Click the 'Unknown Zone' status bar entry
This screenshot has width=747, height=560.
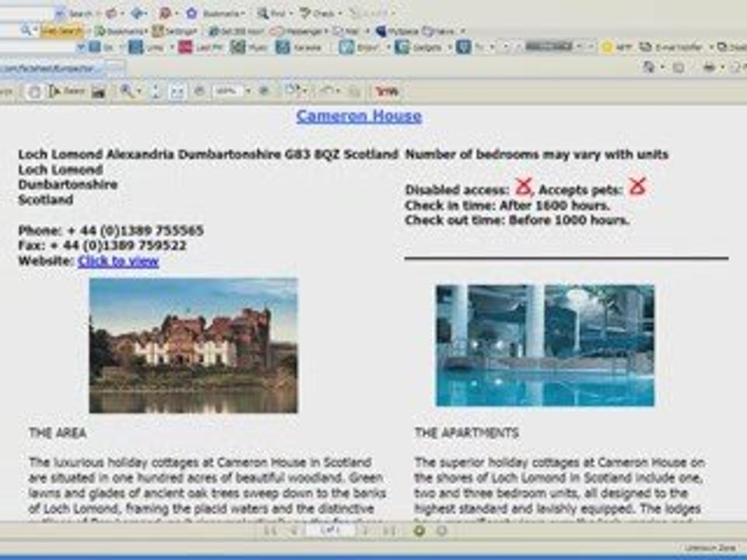(x=710, y=548)
